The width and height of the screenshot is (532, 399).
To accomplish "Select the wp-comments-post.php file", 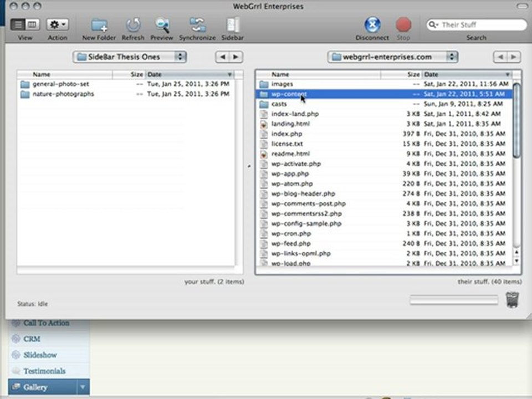I will tap(384, 203).
